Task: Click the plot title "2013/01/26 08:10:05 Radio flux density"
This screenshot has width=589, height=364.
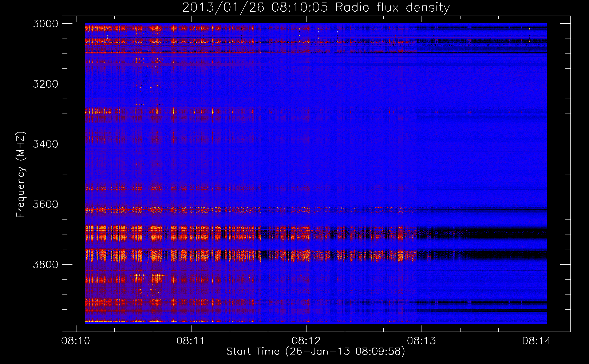Action: tap(316, 8)
